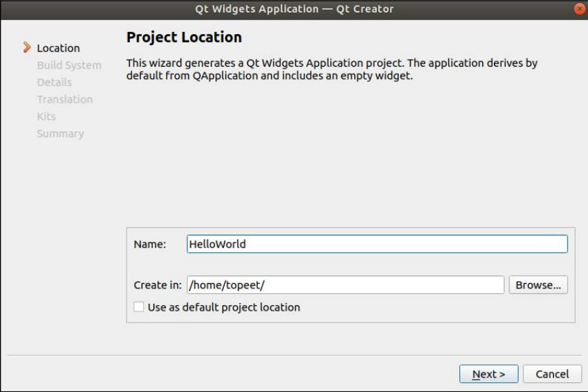This screenshot has height=392, width=588.
Task: Select the Summary wizard step
Action: (x=60, y=134)
